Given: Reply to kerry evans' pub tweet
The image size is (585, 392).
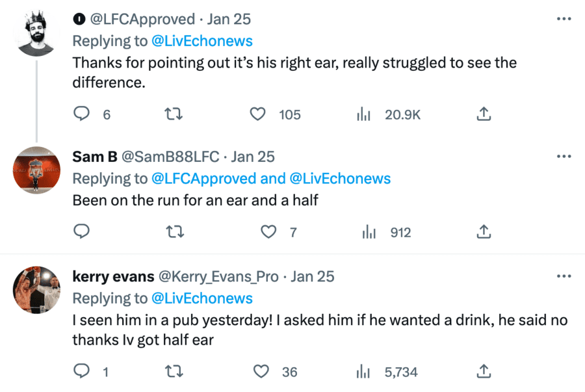Looking at the screenshot, I should click(81, 371).
